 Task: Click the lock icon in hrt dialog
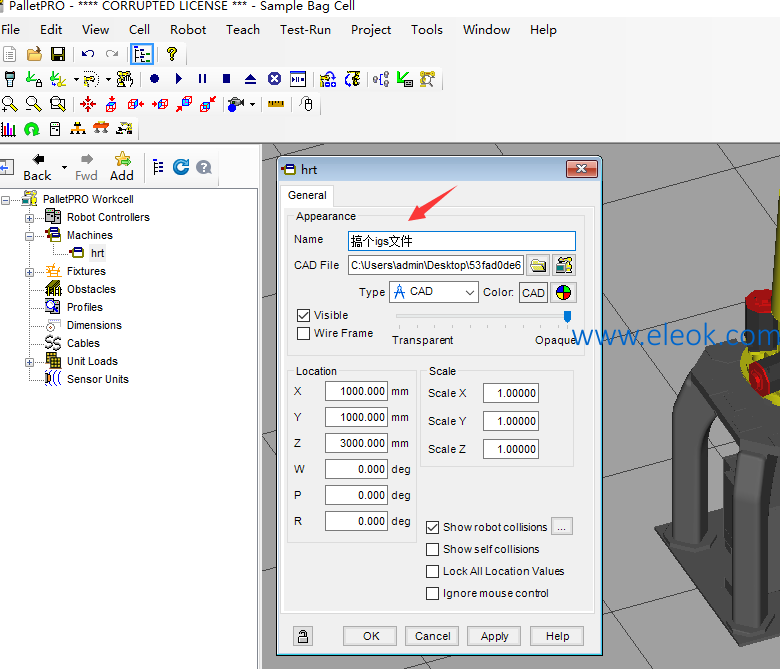[x=303, y=636]
